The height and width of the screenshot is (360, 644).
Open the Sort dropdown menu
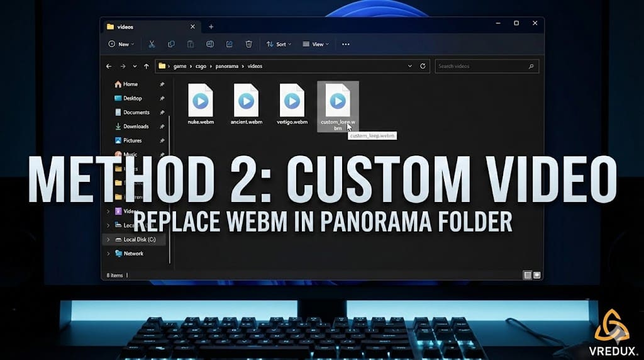[279, 44]
